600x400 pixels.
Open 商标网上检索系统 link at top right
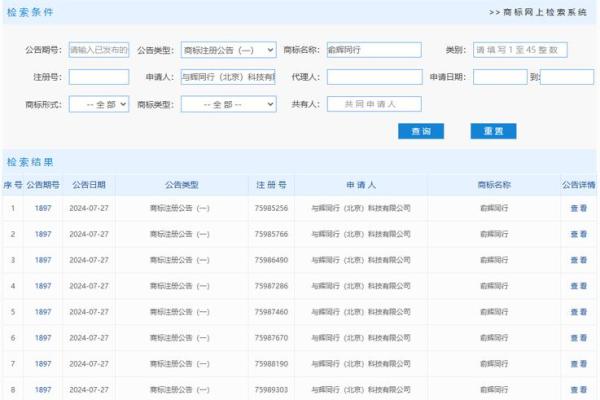tap(538, 12)
